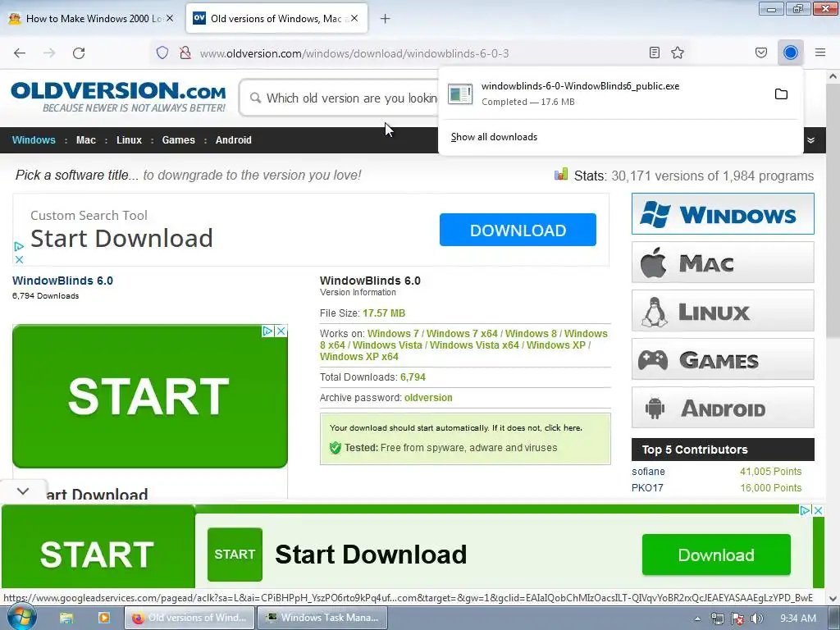Open the Linux sidebar category button
This screenshot has height=630, width=840.
(723, 311)
